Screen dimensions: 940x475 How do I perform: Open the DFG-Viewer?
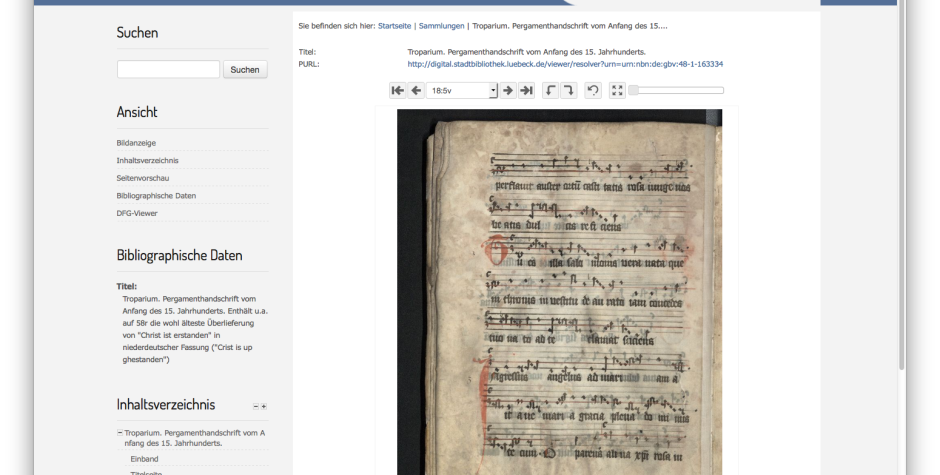point(137,213)
